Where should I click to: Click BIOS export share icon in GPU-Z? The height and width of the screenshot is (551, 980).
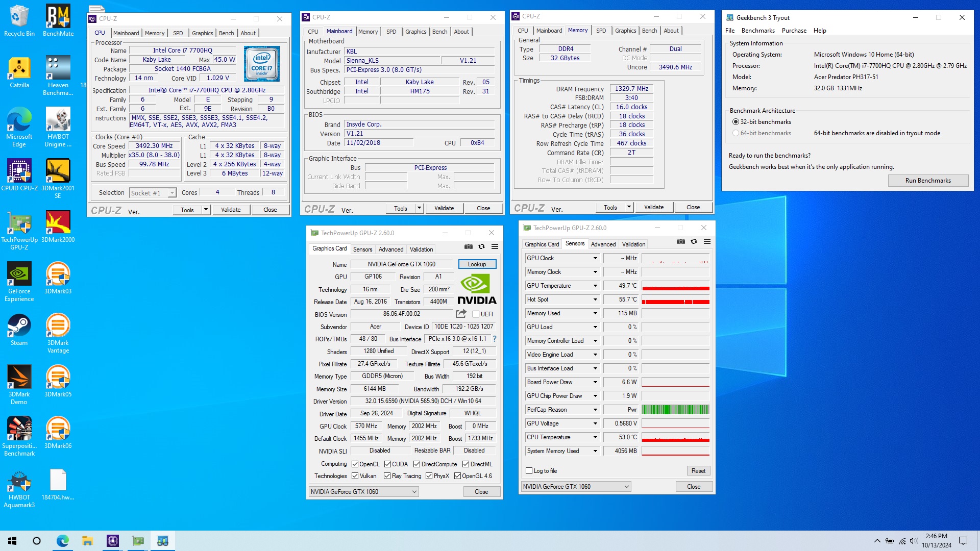click(461, 314)
